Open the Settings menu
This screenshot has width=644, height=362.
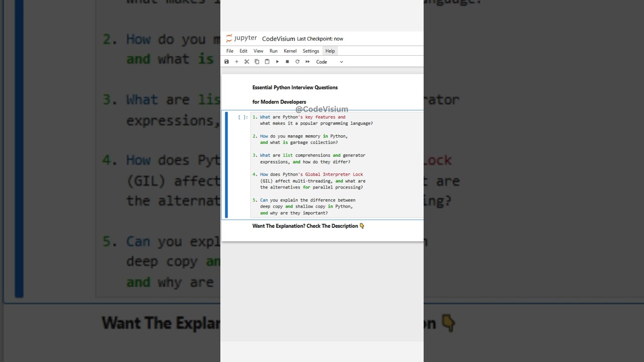click(x=311, y=51)
